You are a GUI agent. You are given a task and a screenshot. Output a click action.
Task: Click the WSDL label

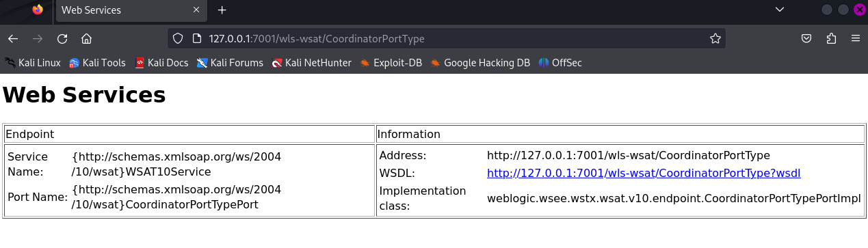[397, 174]
